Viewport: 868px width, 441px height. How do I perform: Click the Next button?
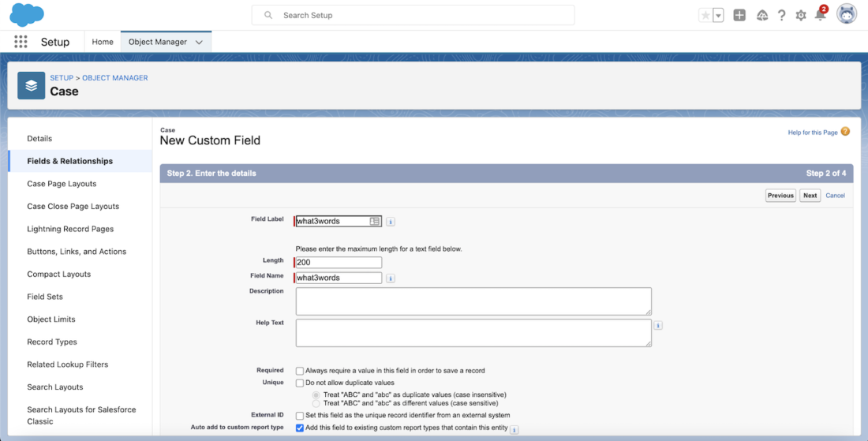(810, 196)
